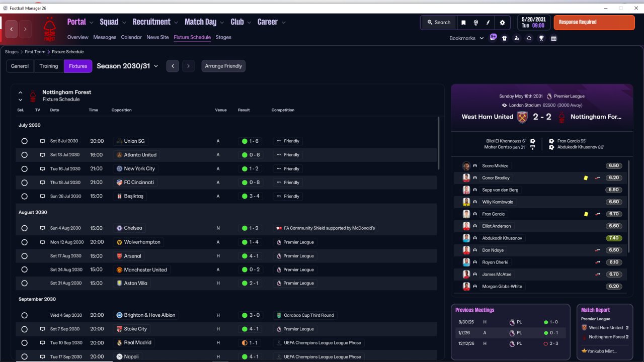Screen dimensions: 644x362
Task: Click TV icon on Union SG fixture row
Action: click(43, 141)
